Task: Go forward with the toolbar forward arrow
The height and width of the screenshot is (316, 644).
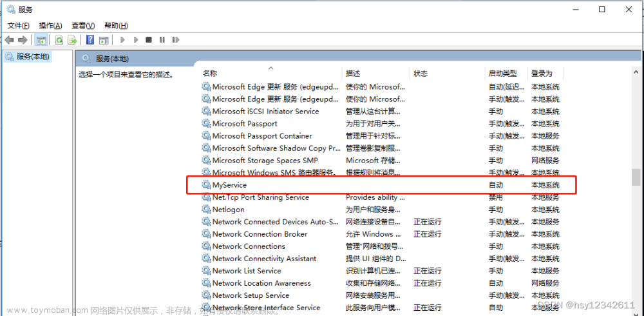Action: (x=23, y=40)
